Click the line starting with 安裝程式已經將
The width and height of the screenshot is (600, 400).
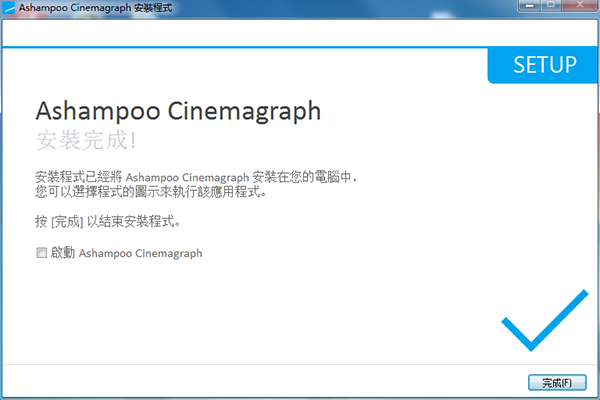pyautogui.click(x=196, y=177)
